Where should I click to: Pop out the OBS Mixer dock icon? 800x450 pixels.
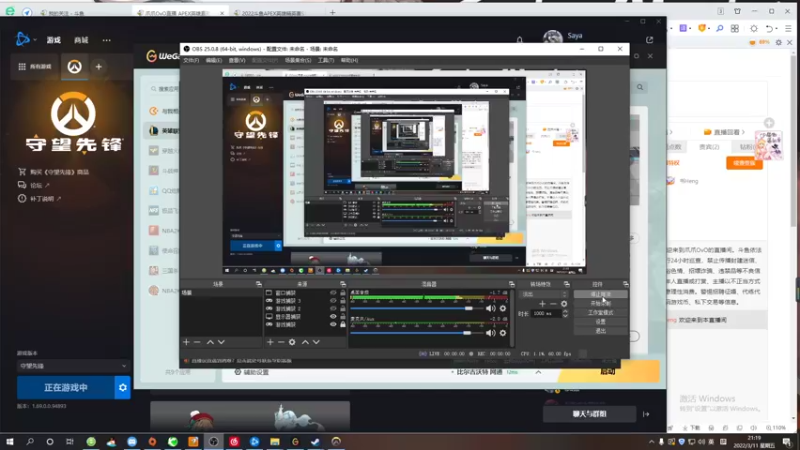tap(512, 284)
